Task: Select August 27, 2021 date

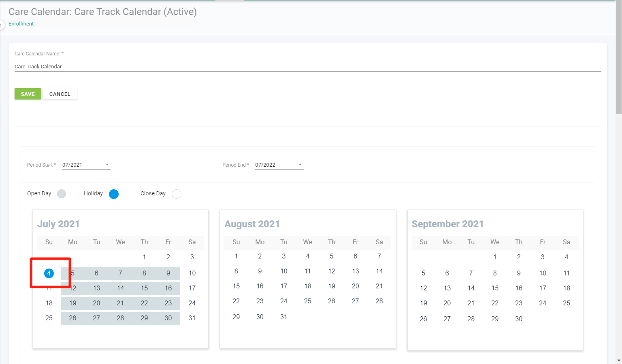Action: (x=356, y=301)
